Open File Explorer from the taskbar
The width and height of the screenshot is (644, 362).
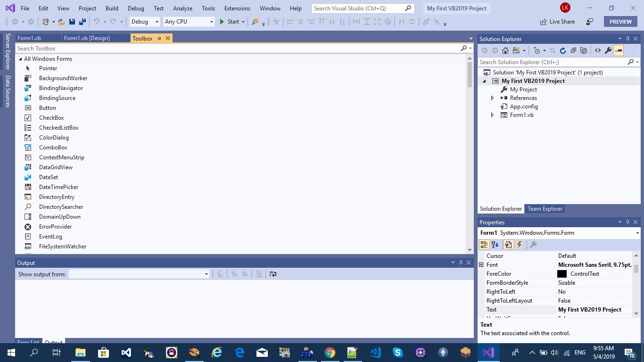pyautogui.click(x=82, y=353)
